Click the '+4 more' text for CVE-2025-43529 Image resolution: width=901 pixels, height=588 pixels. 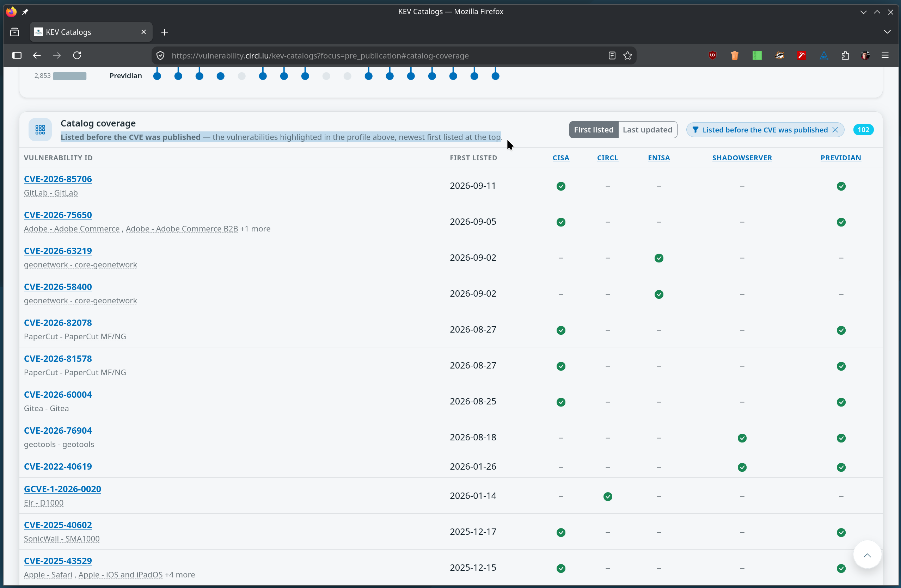180,575
